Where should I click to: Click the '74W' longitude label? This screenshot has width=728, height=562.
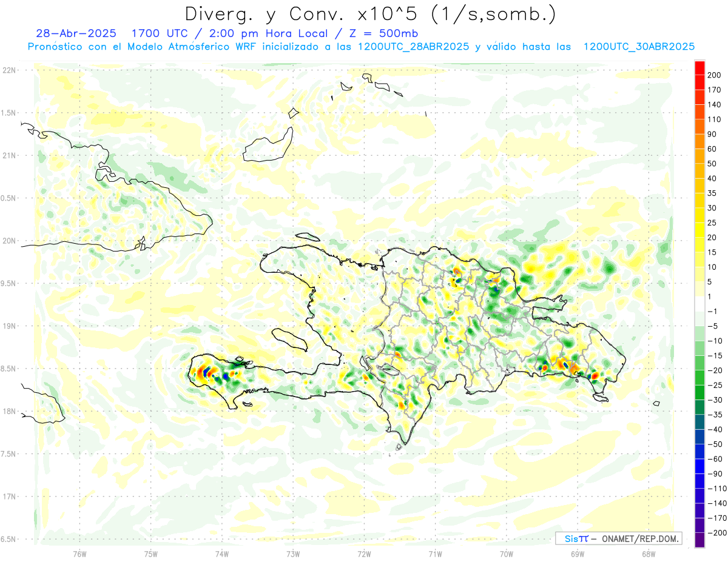tap(222, 554)
